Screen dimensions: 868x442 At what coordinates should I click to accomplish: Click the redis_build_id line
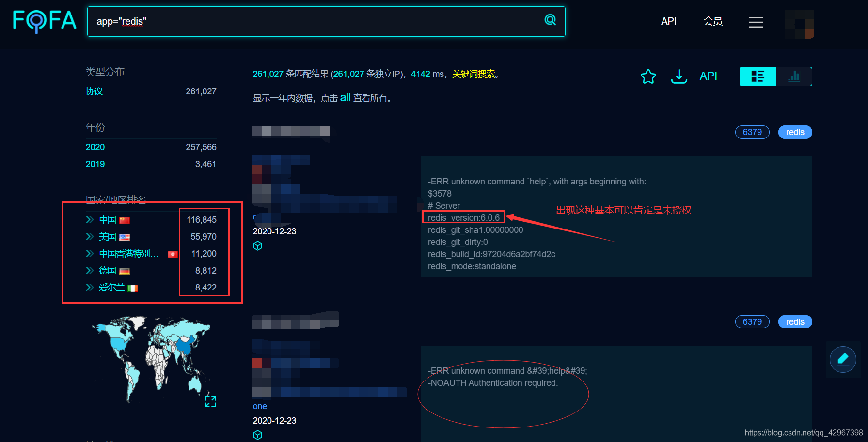pos(491,254)
